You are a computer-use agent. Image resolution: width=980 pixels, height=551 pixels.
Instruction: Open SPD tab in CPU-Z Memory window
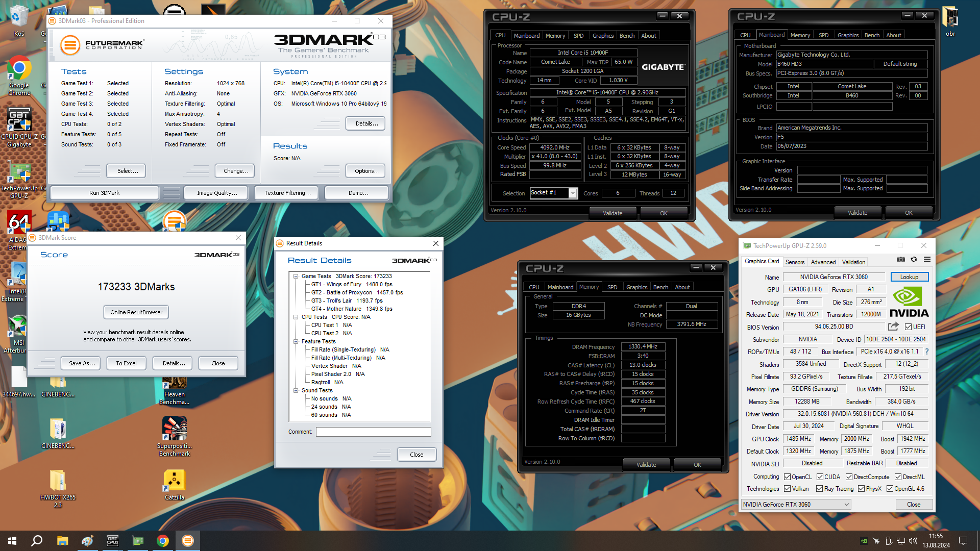coord(612,287)
